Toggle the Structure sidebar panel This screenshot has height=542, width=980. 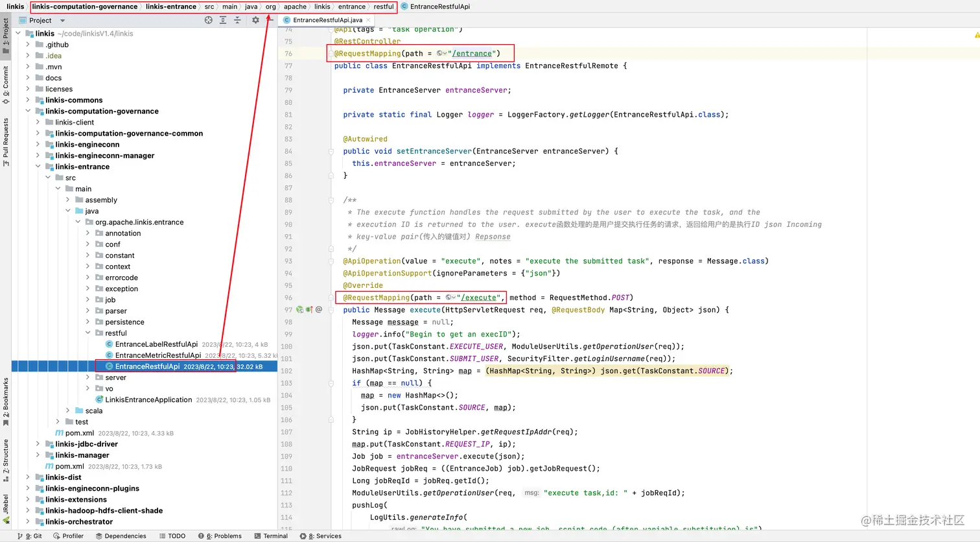coord(6,460)
